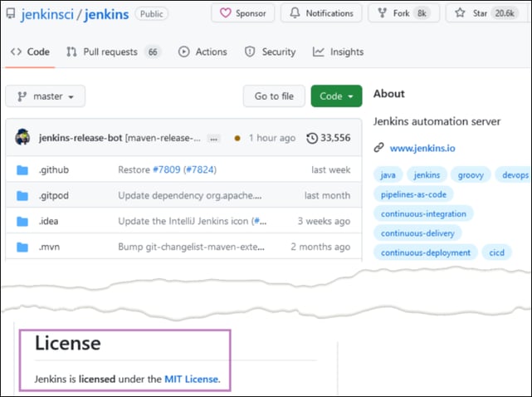Image resolution: width=532 pixels, height=397 pixels.
Task: Click the .github folder icon
Action: point(22,170)
